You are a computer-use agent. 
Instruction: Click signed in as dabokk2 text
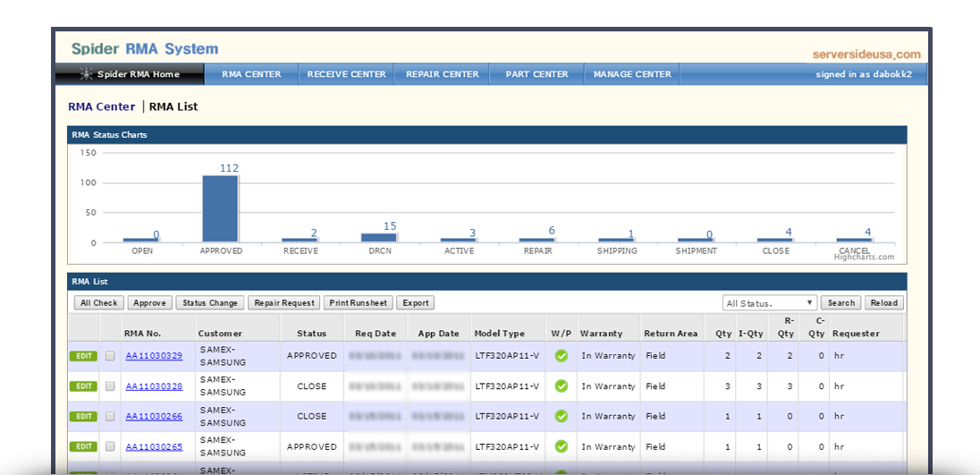pyautogui.click(x=864, y=74)
